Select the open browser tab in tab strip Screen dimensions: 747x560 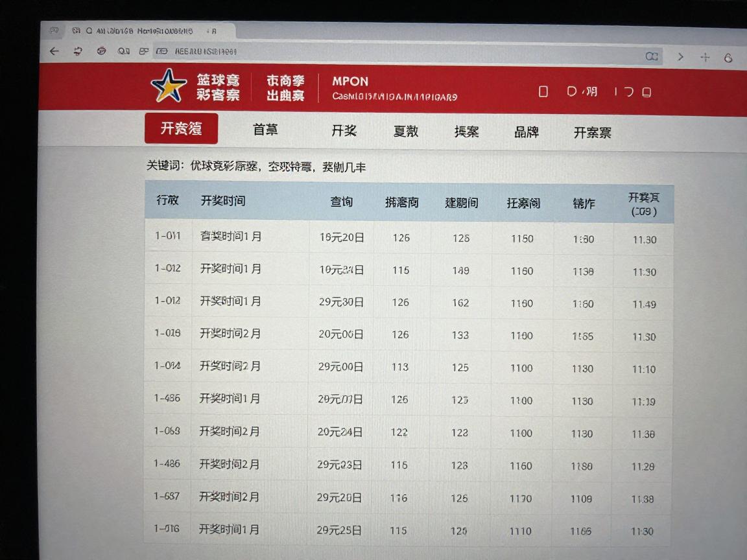143,30
